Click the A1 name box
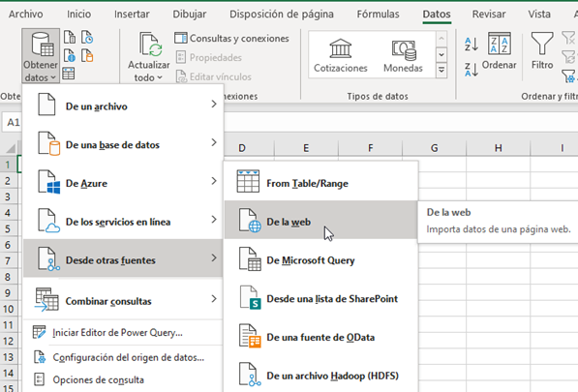578x392 pixels. point(14,122)
